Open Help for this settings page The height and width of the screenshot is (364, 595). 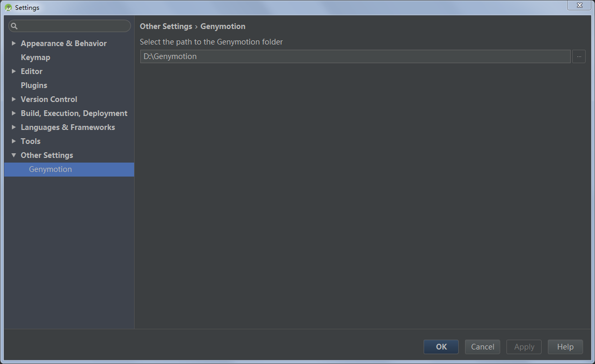pos(565,346)
